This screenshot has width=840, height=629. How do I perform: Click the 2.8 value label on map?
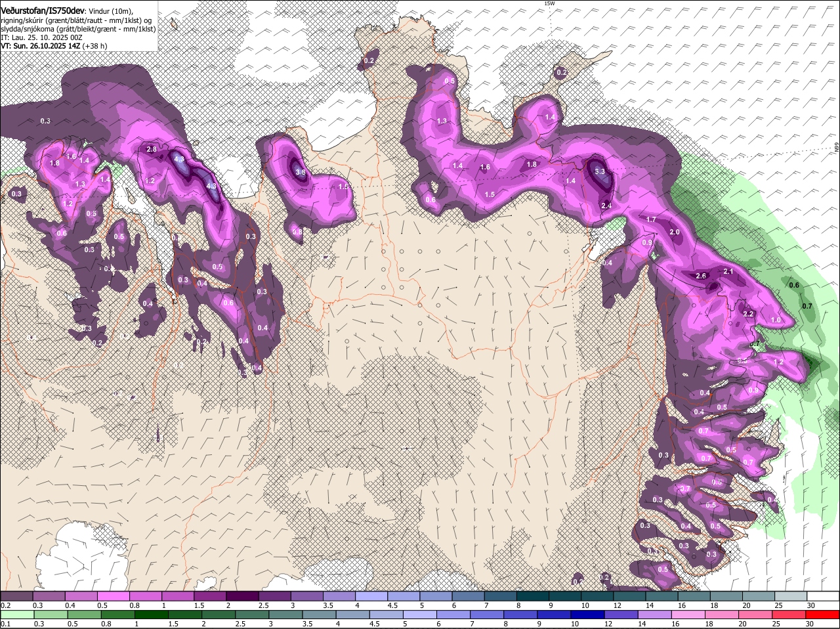[151, 150]
